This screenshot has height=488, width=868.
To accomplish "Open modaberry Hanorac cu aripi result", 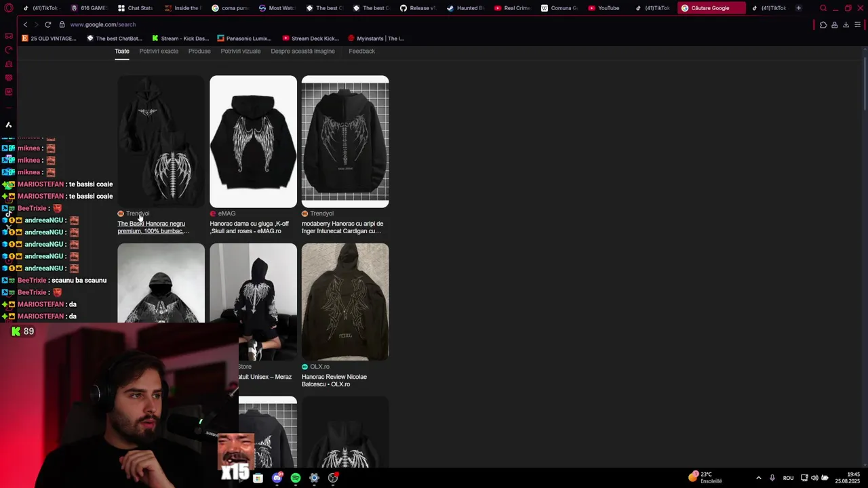I will [342, 228].
